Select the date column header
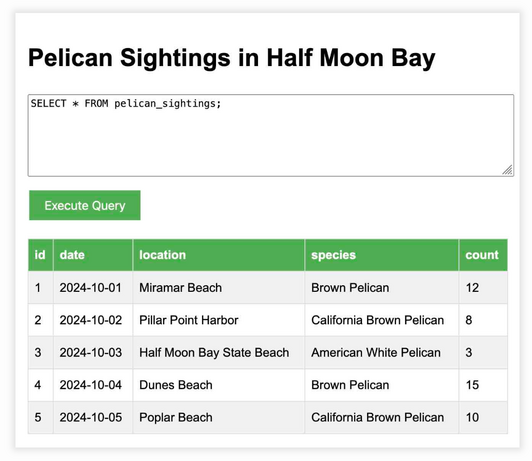 pos(93,255)
